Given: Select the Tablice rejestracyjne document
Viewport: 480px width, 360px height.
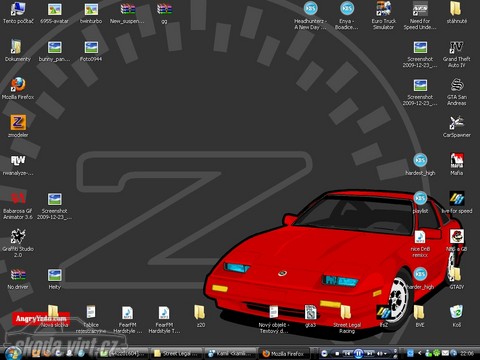Looking at the screenshot, I should click(91, 319).
